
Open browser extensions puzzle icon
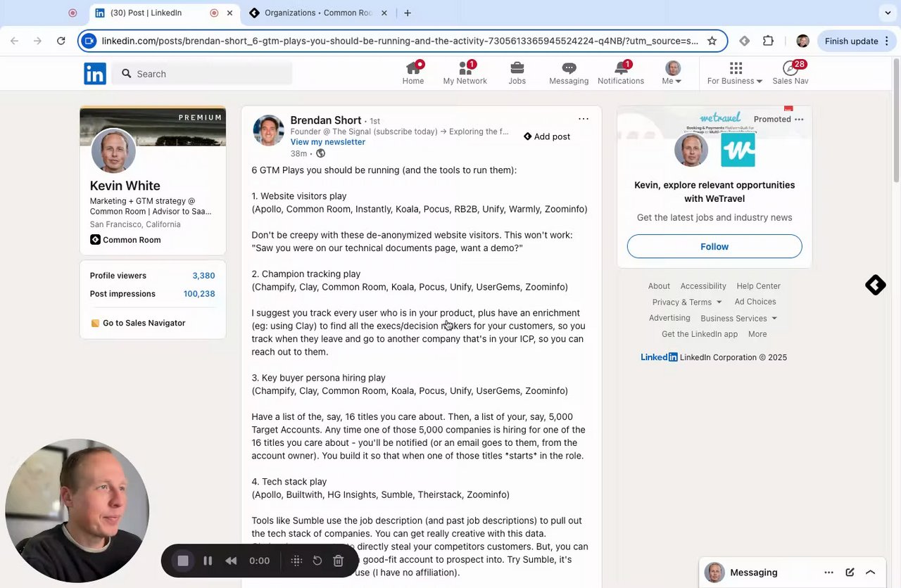point(768,41)
